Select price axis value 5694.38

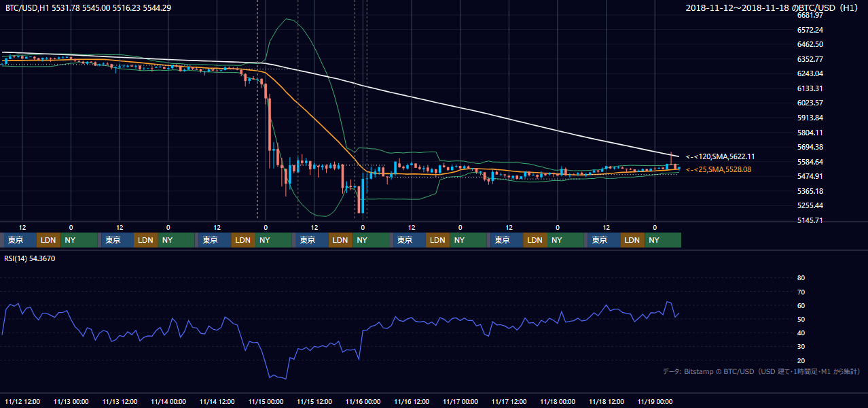(810, 147)
